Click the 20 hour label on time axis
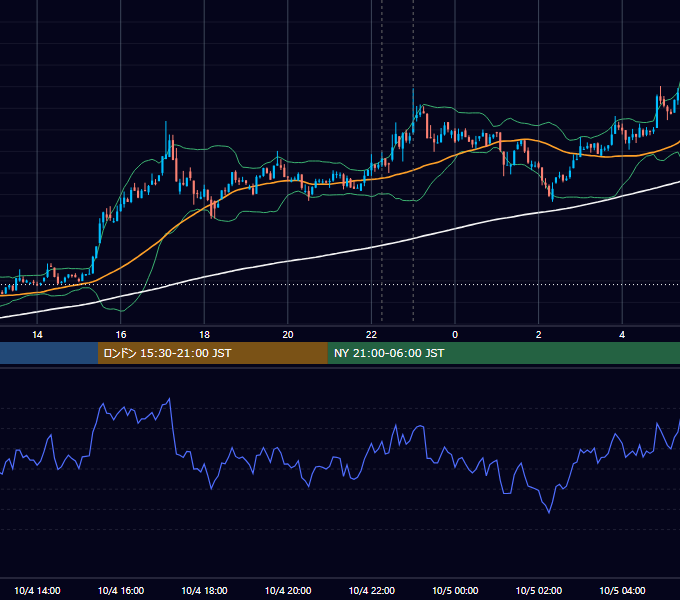The height and width of the screenshot is (600, 680). 288,335
